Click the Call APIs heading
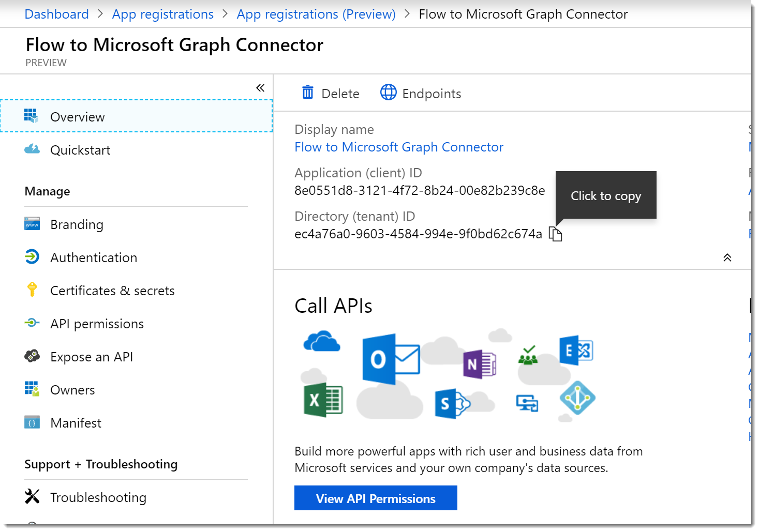Image resolution: width=759 pixels, height=532 pixels. tap(333, 306)
